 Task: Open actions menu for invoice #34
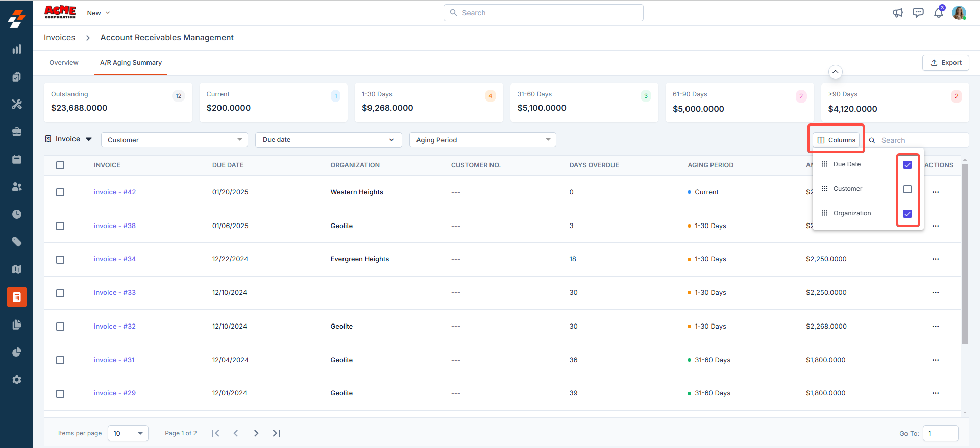tap(935, 259)
